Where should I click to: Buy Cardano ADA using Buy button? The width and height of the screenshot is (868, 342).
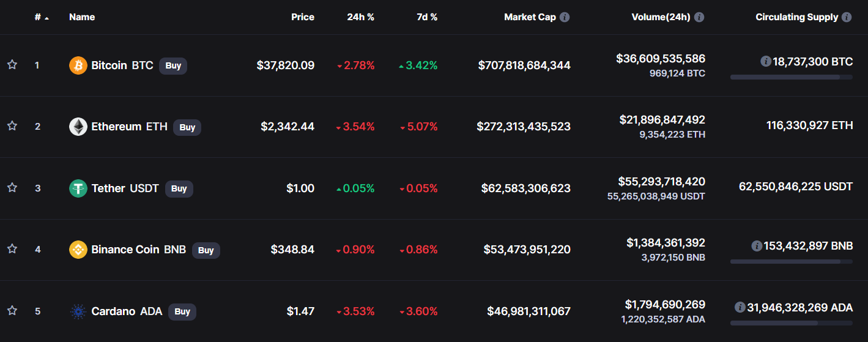point(182,311)
